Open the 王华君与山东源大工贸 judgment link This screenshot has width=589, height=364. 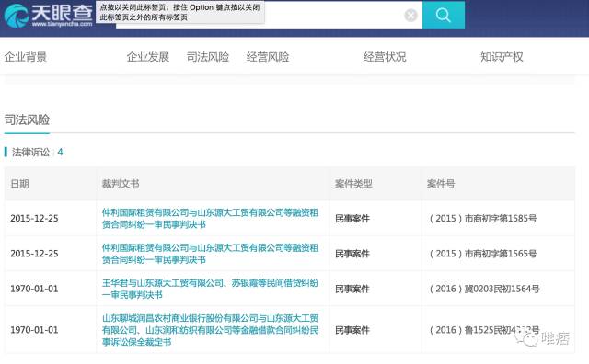(210, 289)
